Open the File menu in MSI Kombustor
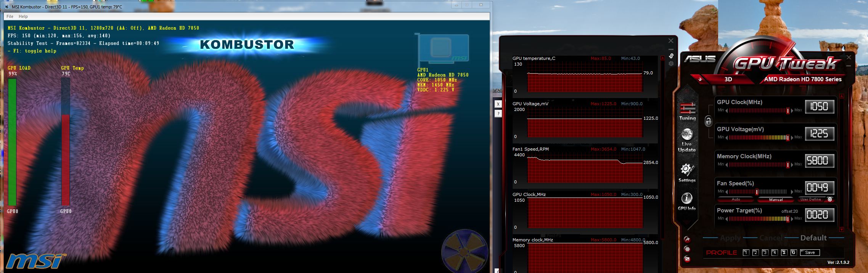 (x=10, y=16)
